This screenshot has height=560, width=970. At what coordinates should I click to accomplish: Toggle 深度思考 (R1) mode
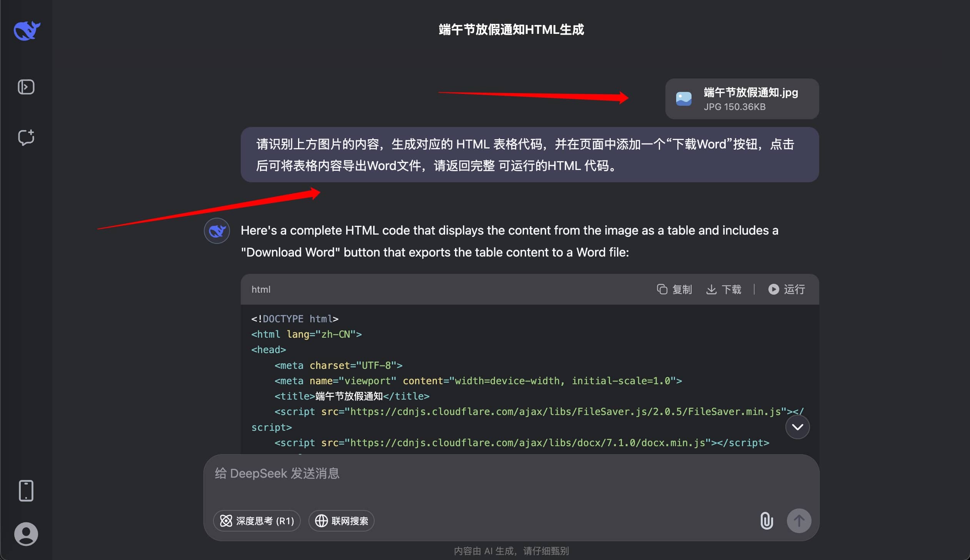257,521
